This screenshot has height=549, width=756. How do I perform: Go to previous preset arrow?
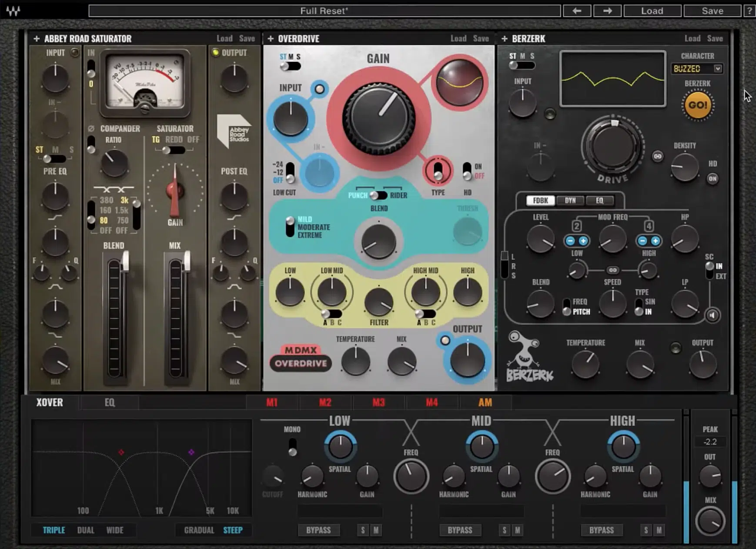tap(577, 11)
